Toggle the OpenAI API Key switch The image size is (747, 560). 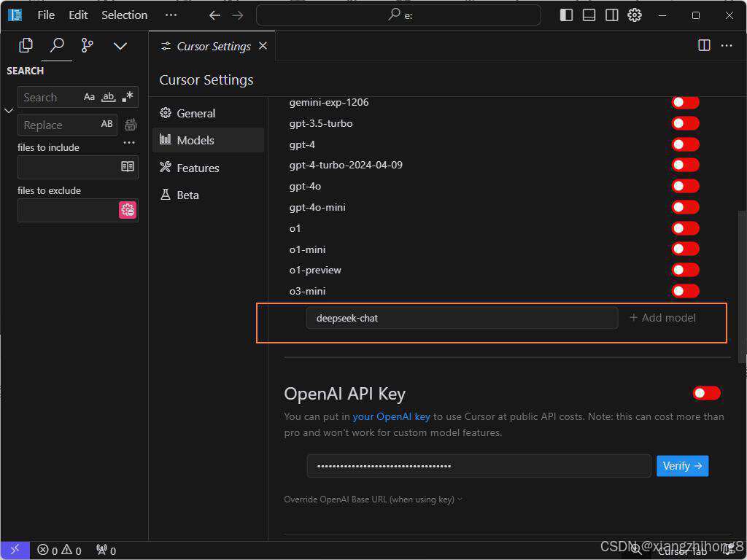[x=706, y=393]
